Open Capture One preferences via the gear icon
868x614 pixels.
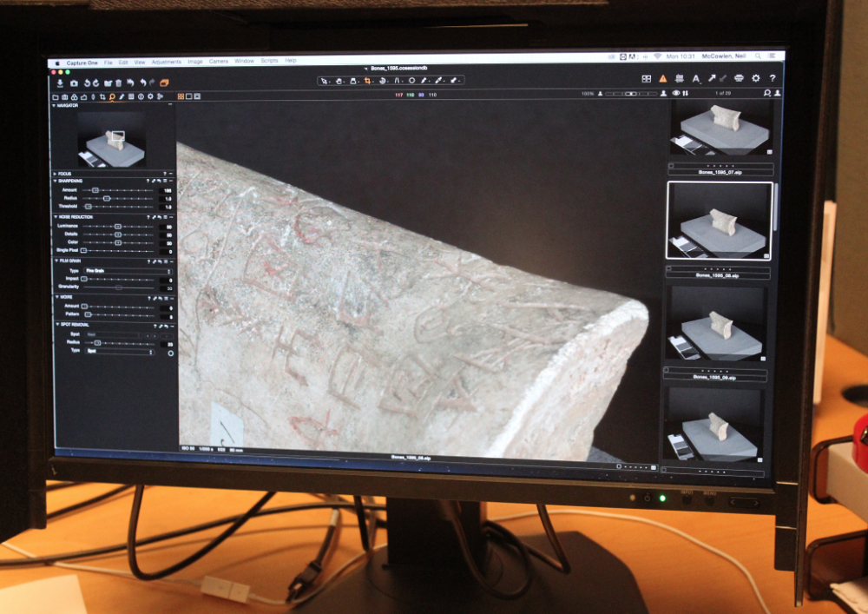pos(755,79)
